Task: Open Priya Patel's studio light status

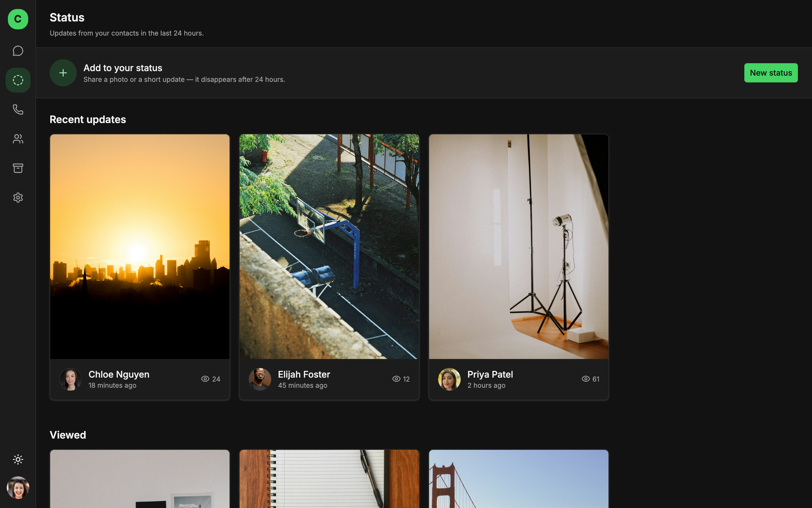Action: [519, 247]
